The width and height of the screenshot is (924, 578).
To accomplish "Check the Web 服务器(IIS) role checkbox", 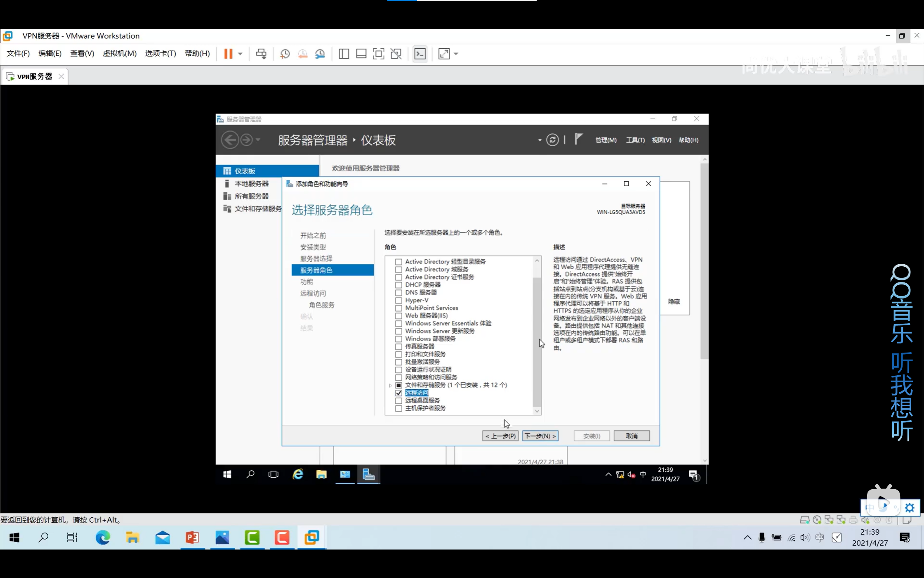I will pos(398,316).
